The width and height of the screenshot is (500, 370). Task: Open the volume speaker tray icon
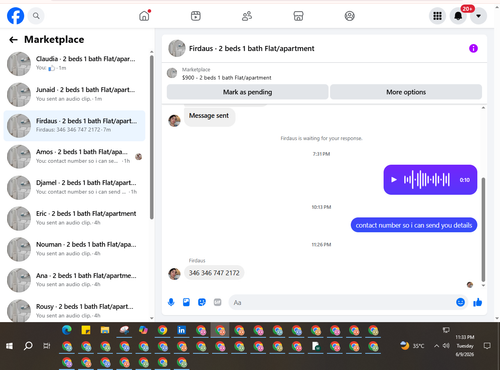pyautogui.click(x=446, y=346)
